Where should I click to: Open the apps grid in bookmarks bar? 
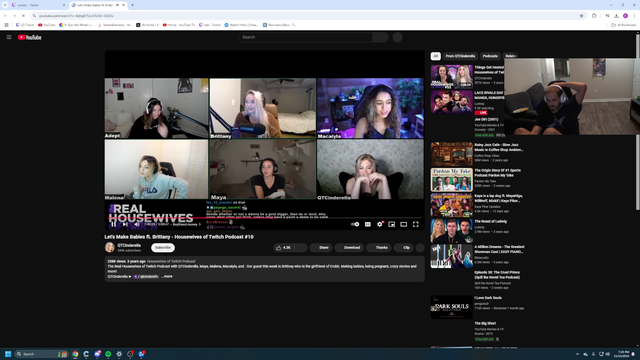point(7,25)
